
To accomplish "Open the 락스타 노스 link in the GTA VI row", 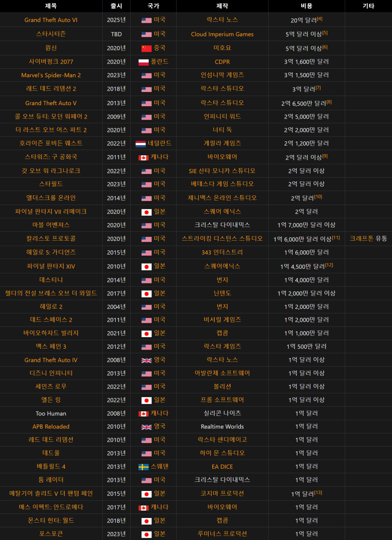I will coord(222,20).
